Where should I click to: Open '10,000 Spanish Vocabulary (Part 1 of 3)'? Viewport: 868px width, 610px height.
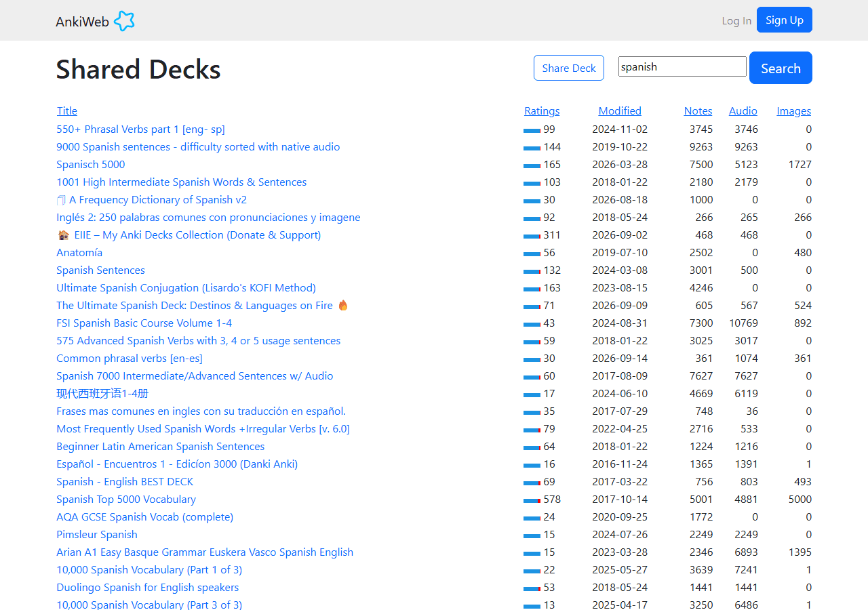[149, 569]
